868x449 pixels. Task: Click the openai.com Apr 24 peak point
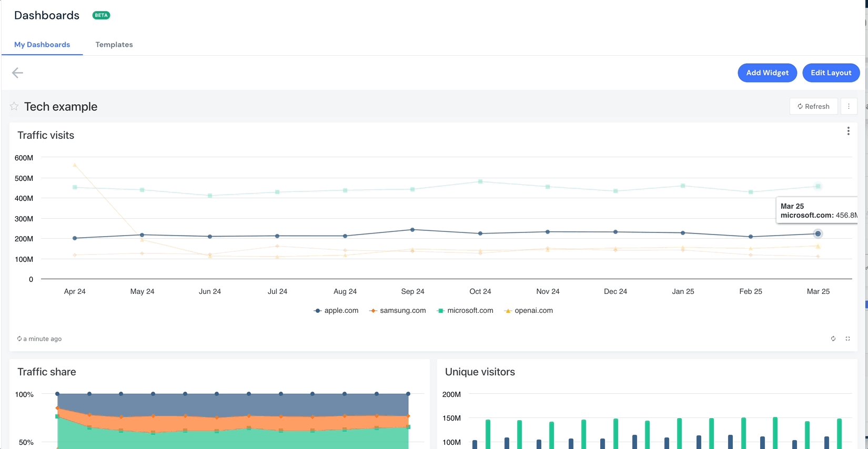click(75, 165)
